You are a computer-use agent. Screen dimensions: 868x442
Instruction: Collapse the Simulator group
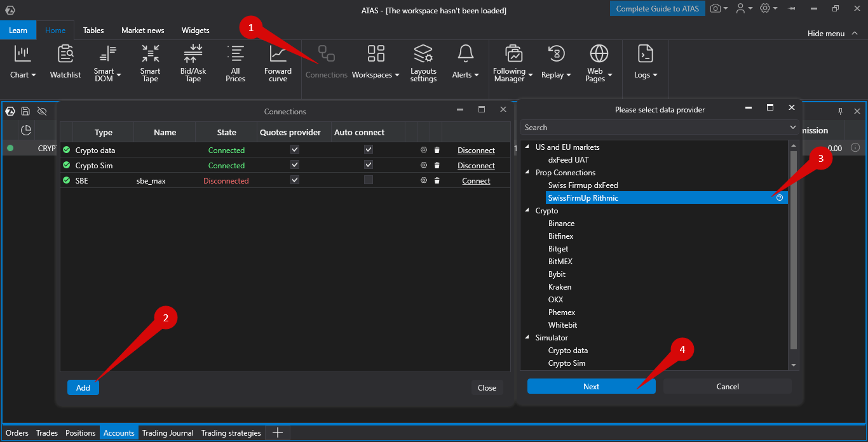(527, 337)
